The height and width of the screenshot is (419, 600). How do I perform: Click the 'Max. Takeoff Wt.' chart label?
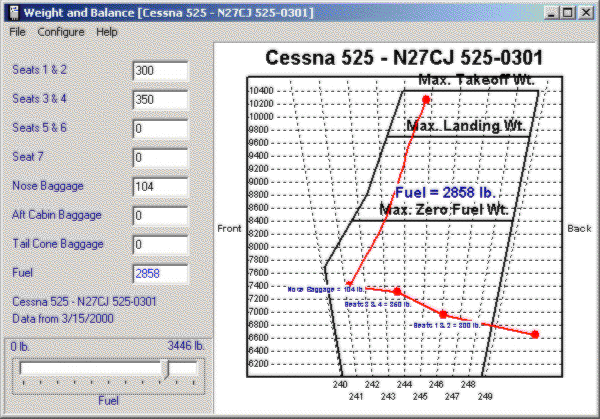pos(476,80)
